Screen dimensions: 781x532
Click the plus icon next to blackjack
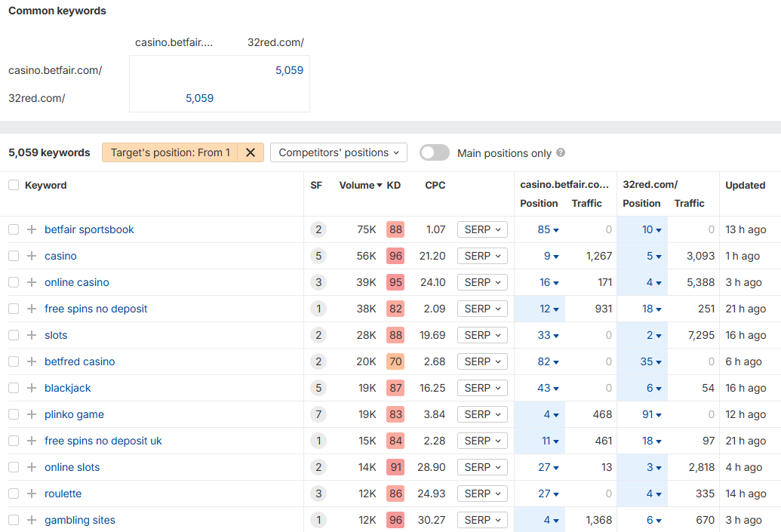tap(32, 388)
